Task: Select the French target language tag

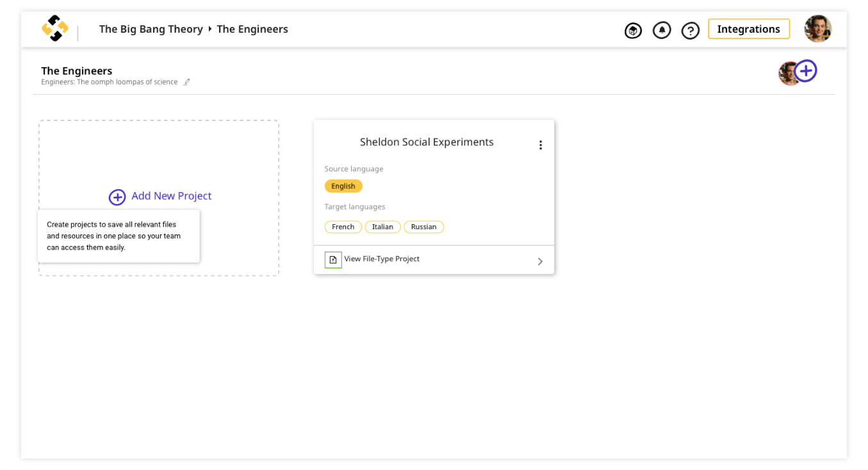Action: tap(343, 227)
